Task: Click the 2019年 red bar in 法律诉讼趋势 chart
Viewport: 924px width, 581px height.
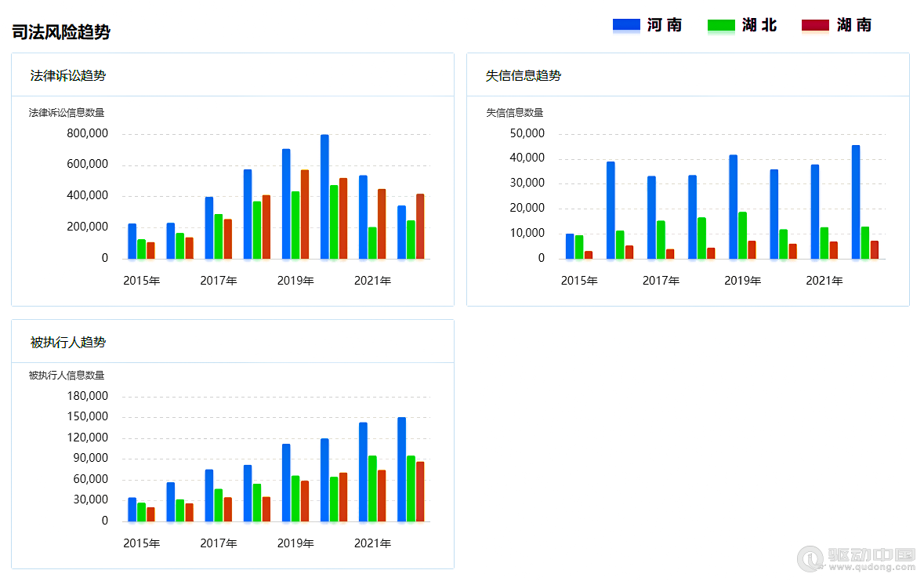Action: click(x=305, y=214)
